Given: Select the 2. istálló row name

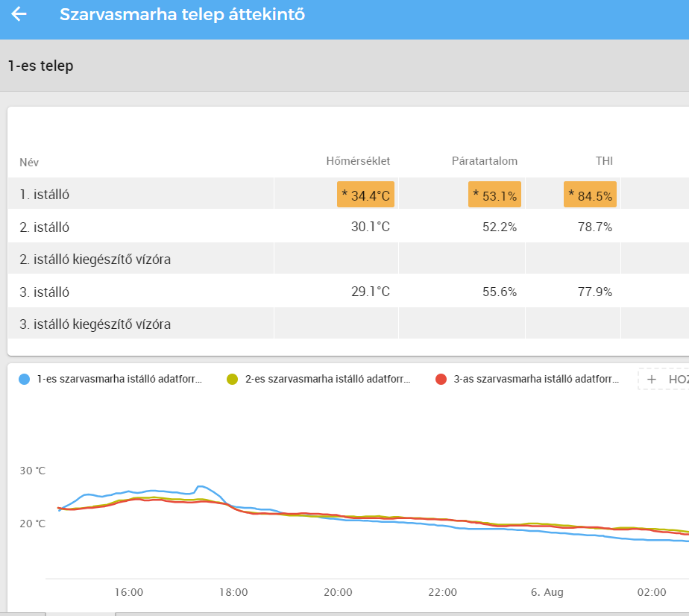Looking at the screenshot, I should pos(45,227).
